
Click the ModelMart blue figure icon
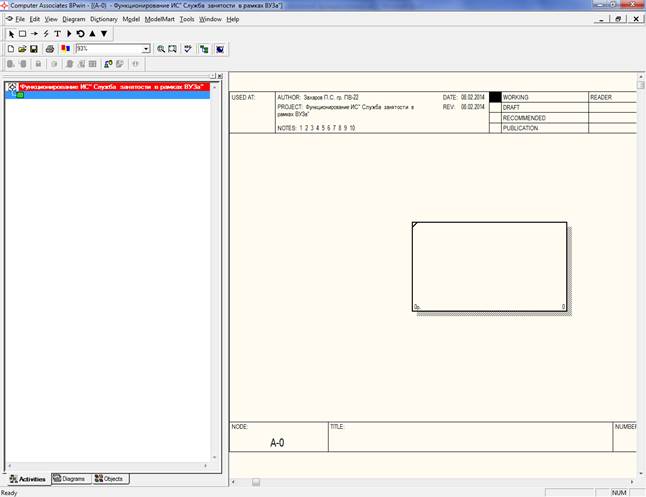[108, 64]
